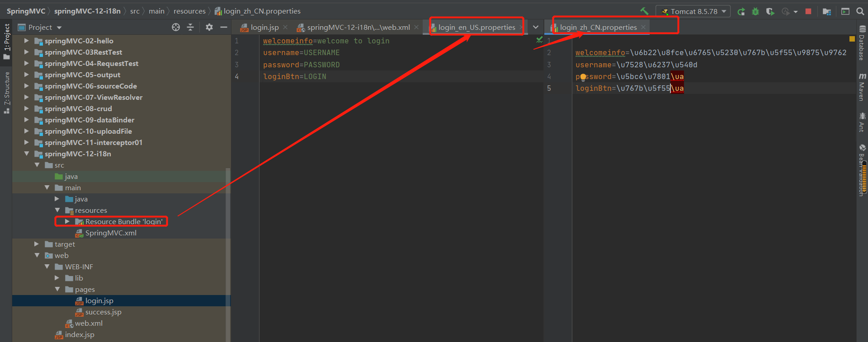Select the resources folder
This screenshot has width=868, height=342.
[90, 211]
